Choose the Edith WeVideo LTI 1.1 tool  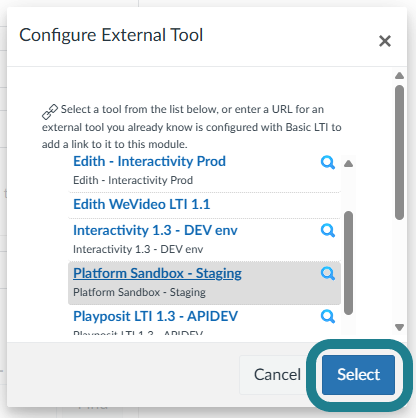click(142, 204)
